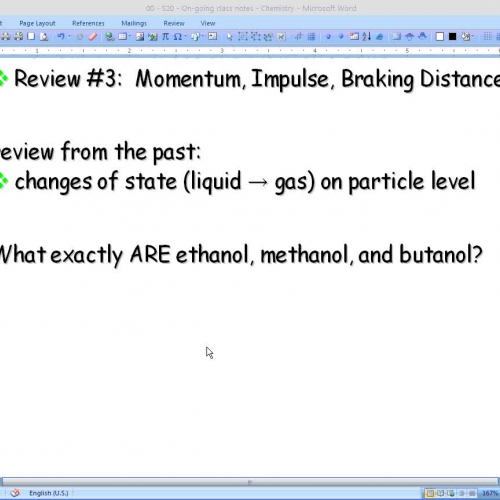The image size is (500, 500).
Task: Expand the Omega symbol dropdown arrow
Action: click(185, 36)
